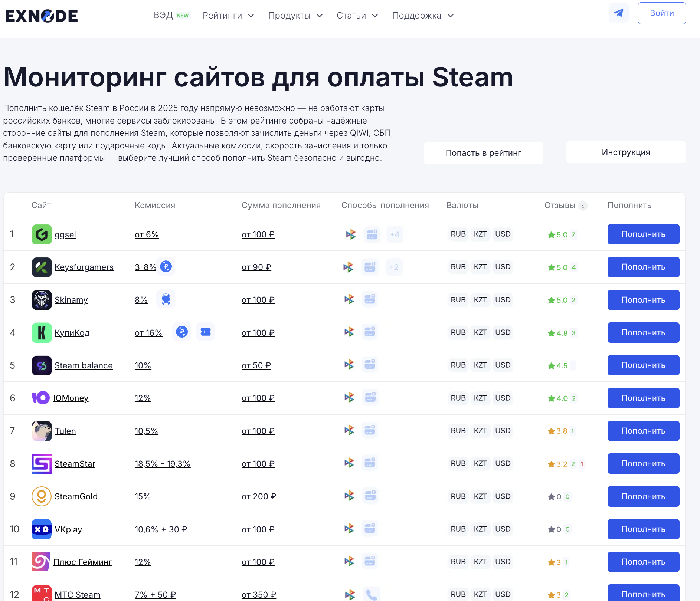
Task: Open the Статьи dropdown menu
Action: pyautogui.click(x=357, y=16)
